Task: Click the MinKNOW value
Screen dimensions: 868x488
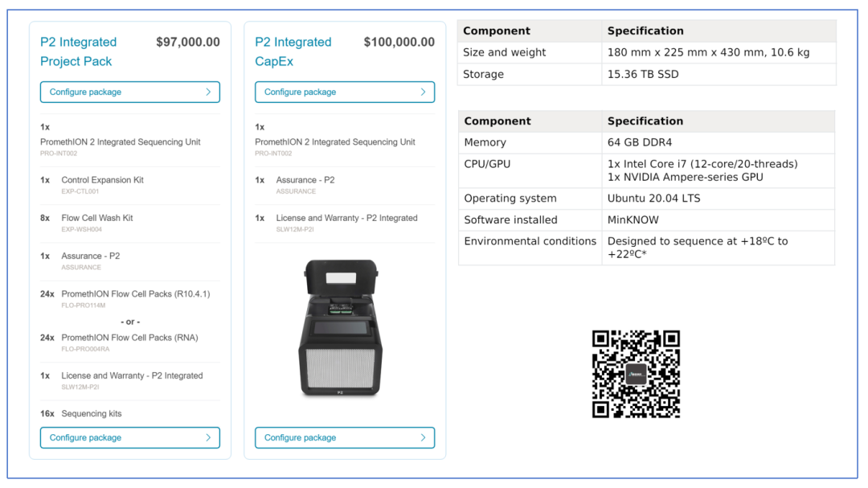Action: tap(633, 220)
